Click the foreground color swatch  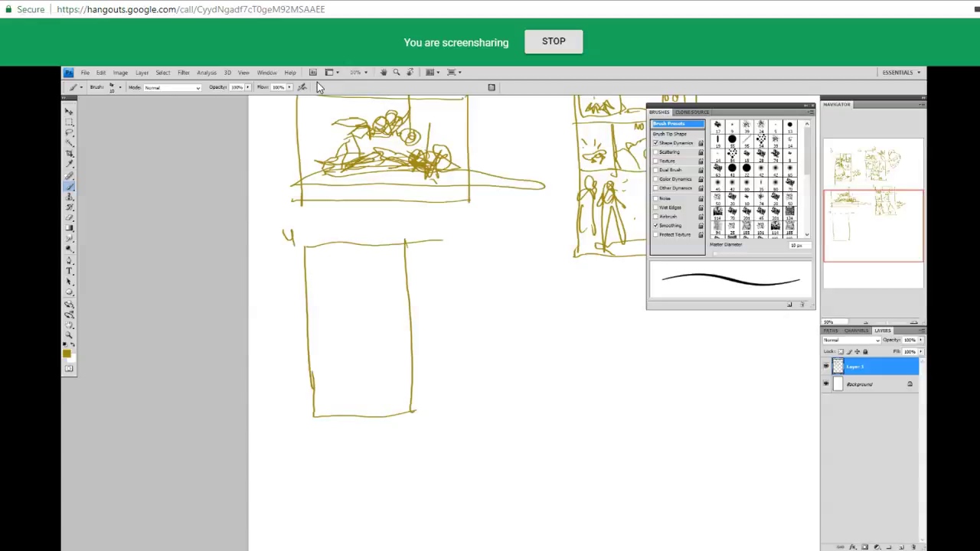(67, 353)
